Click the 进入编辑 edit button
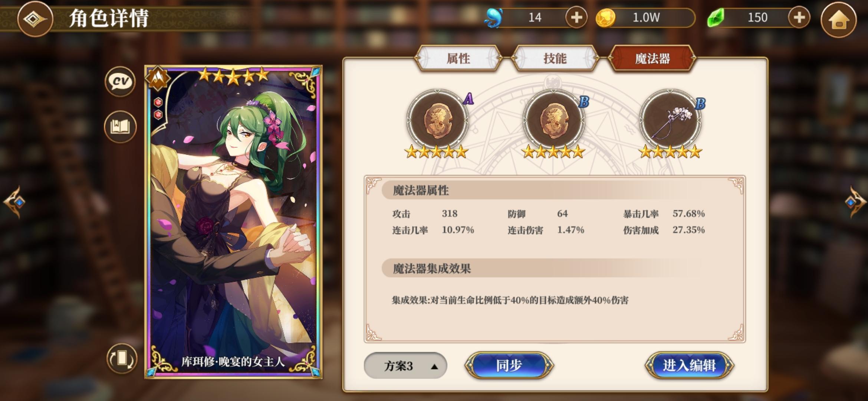868x401 pixels. (x=690, y=365)
